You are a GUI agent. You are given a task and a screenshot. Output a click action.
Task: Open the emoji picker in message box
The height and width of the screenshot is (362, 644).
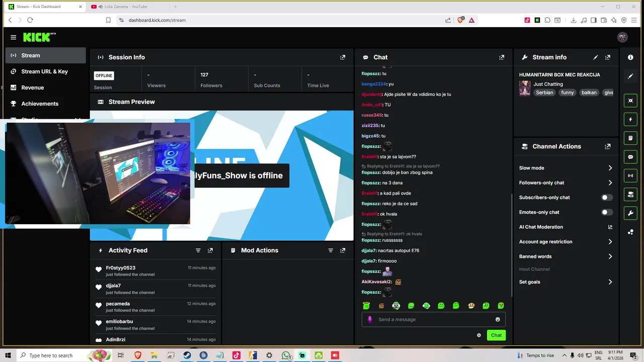tap(498, 319)
